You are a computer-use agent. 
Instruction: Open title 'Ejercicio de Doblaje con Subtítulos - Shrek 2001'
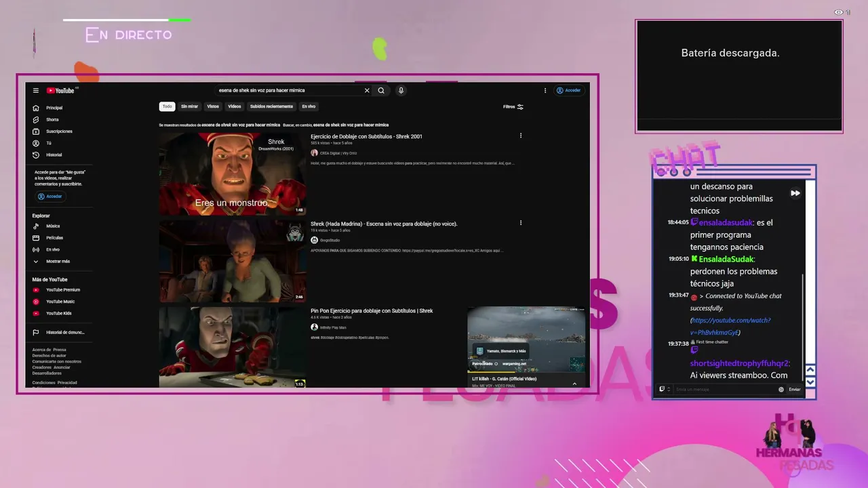(366, 136)
